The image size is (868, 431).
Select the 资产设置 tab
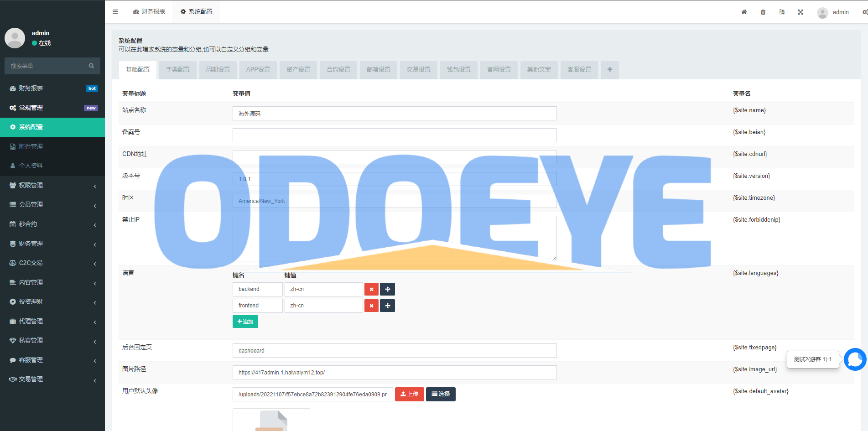(x=298, y=70)
